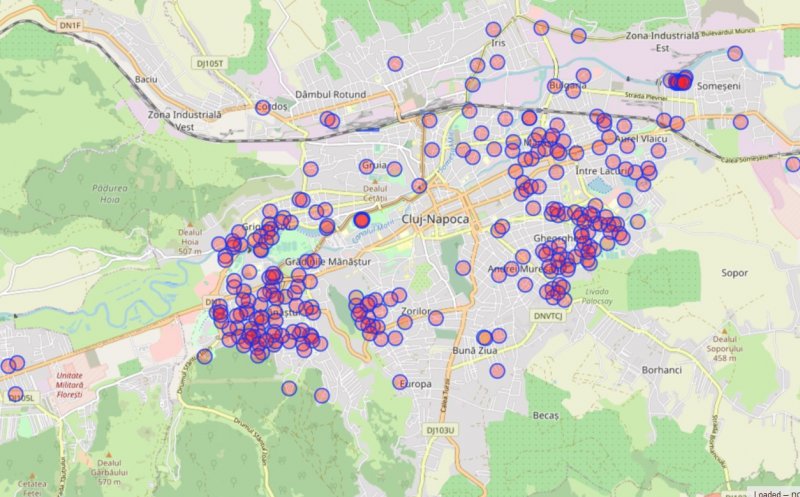
Task: Select the Someșeni neighborhood label
Action: point(718,86)
